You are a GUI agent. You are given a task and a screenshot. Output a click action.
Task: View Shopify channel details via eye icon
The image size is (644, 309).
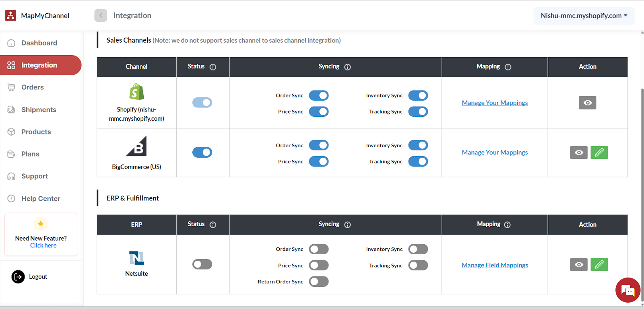coord(587,103)
